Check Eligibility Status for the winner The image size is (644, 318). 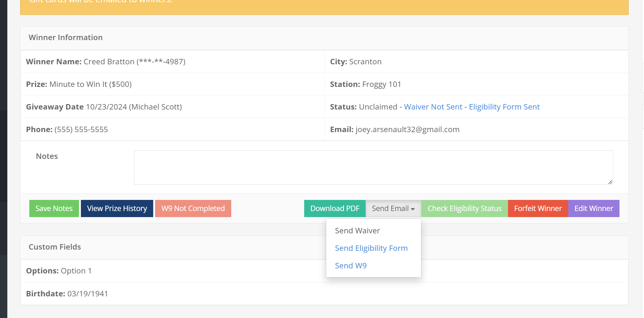click(464, 208)
